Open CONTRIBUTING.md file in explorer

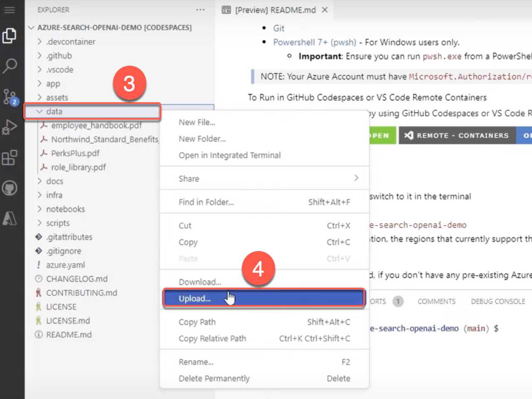(81, 293)
